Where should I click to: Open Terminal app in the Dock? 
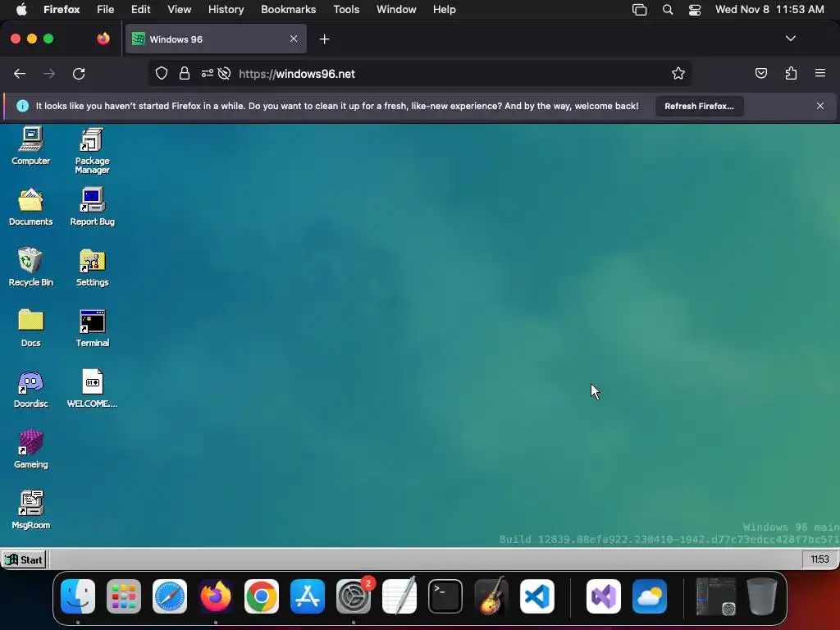tap(445, 596)
